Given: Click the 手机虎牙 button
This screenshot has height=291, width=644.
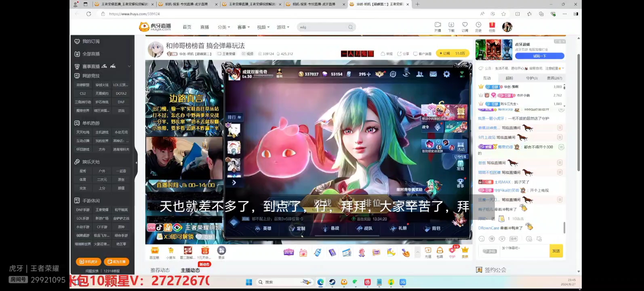Looking at the screenshot, I should coord(88,261).
